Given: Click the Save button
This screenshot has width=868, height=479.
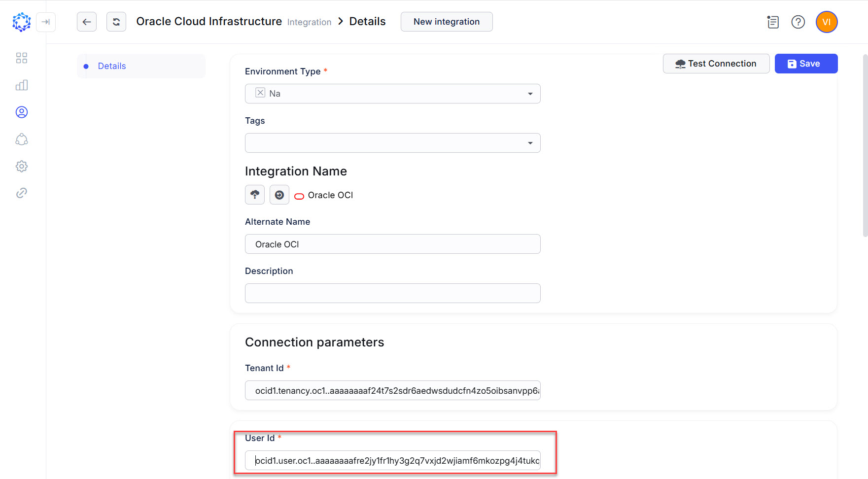Looking at the screenshot, I should point(805,63).
